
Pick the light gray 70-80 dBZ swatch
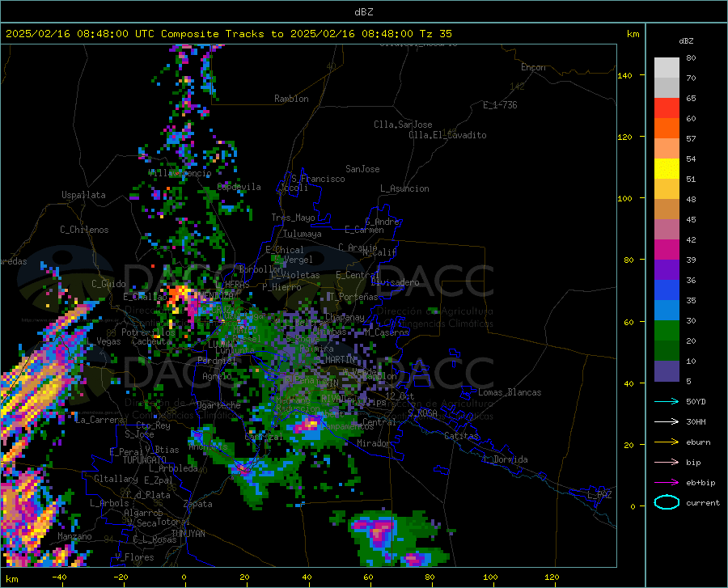(x=667, y=68)
